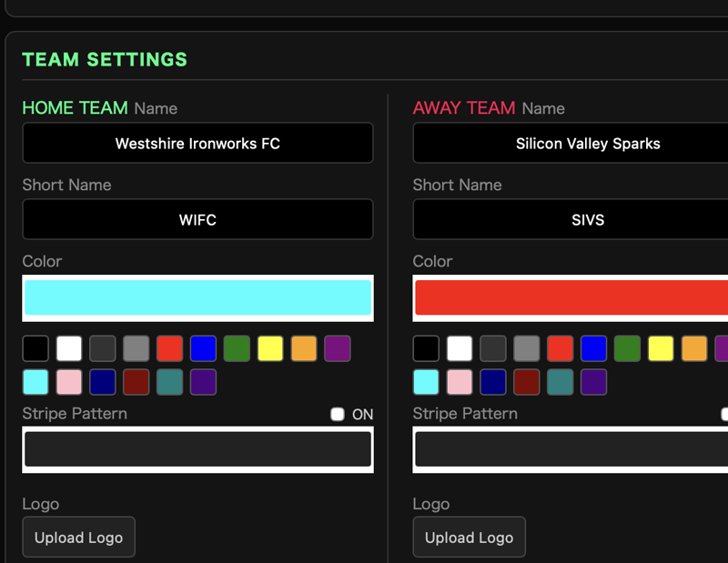728x563 pixels.
Task: Pick indigo swatch for home team
Action: 203,382
